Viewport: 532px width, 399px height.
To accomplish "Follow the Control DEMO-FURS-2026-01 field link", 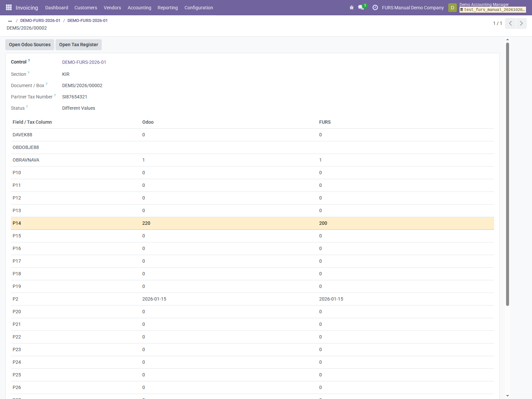I will [84, 62].
